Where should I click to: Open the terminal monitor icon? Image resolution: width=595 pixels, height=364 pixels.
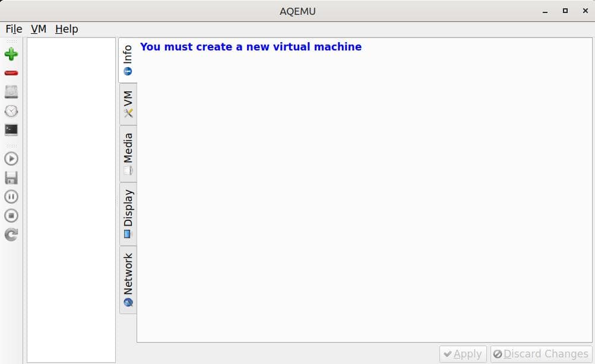tap(11, 130)
